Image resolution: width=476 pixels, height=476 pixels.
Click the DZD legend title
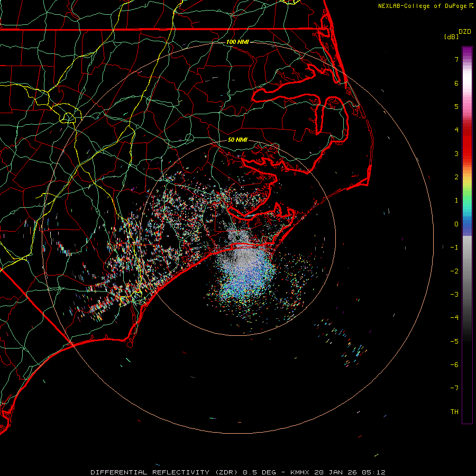(x=465, y=32)
